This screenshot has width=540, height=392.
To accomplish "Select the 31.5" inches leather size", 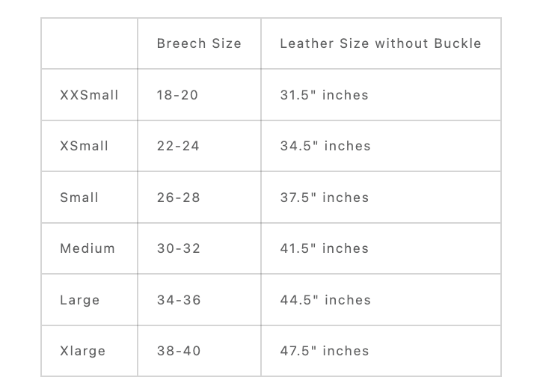I will 324,95.
